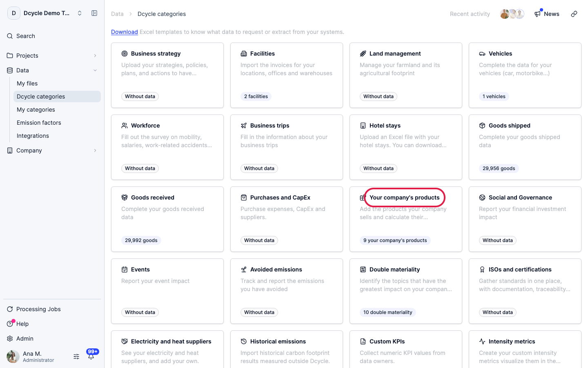Image resolution: width=588 pixels, height=368 pixels.
Task: Click the Historical emissions clock icon
Action: [x=244, y=341]
